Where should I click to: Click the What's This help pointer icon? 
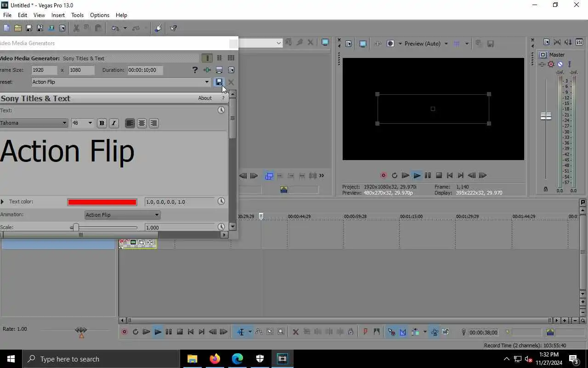click(x=173, y=28)
